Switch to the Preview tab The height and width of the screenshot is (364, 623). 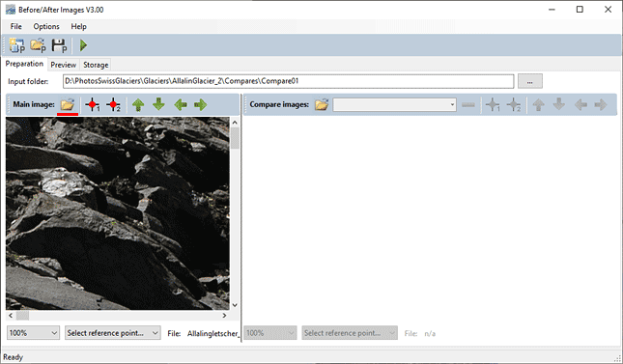[63, 65]
